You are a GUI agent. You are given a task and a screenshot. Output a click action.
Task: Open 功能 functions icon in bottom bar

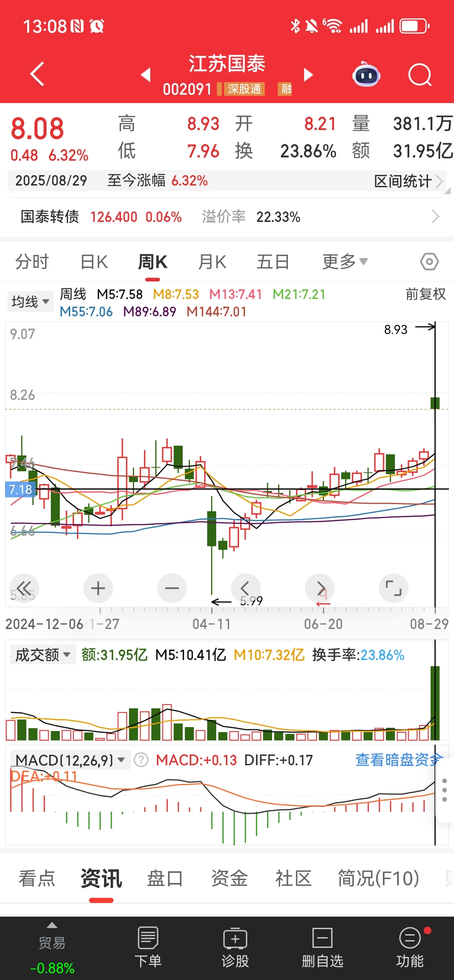410,947
